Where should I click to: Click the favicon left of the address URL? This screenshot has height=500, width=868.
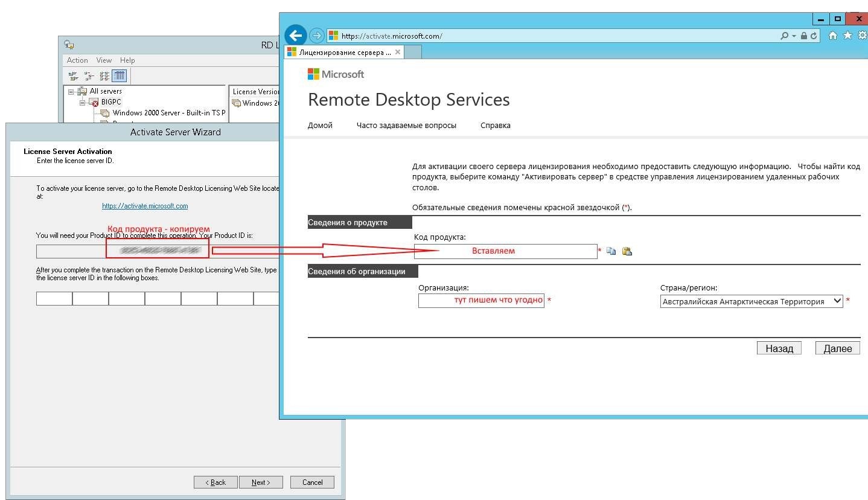(333, 36)
